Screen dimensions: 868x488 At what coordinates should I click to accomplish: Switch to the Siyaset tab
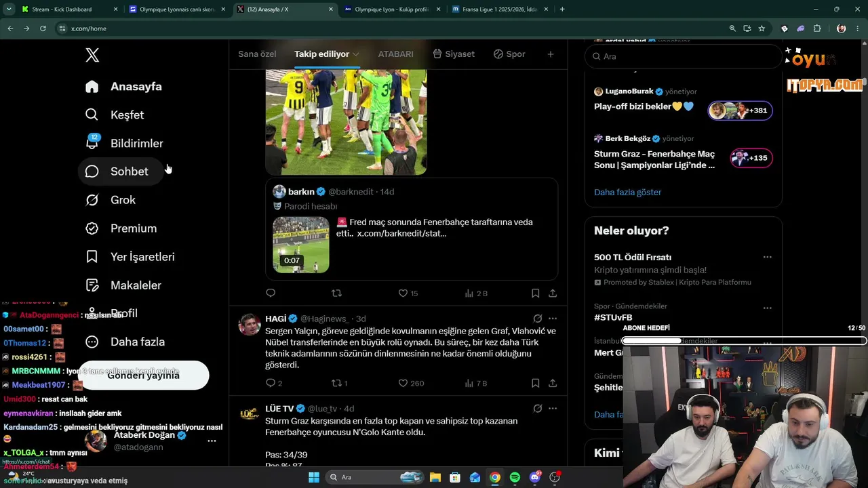(x=454, y=54)
